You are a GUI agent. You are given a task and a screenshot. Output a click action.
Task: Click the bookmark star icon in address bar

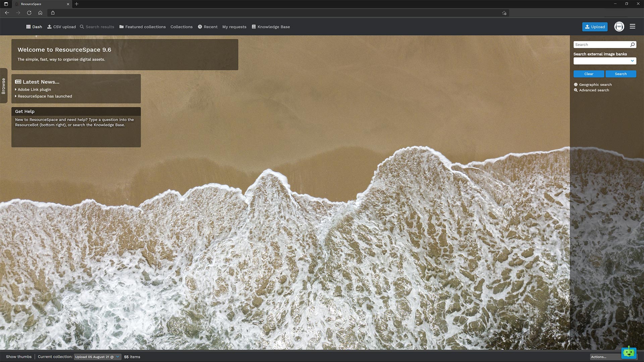click(504, 13)
